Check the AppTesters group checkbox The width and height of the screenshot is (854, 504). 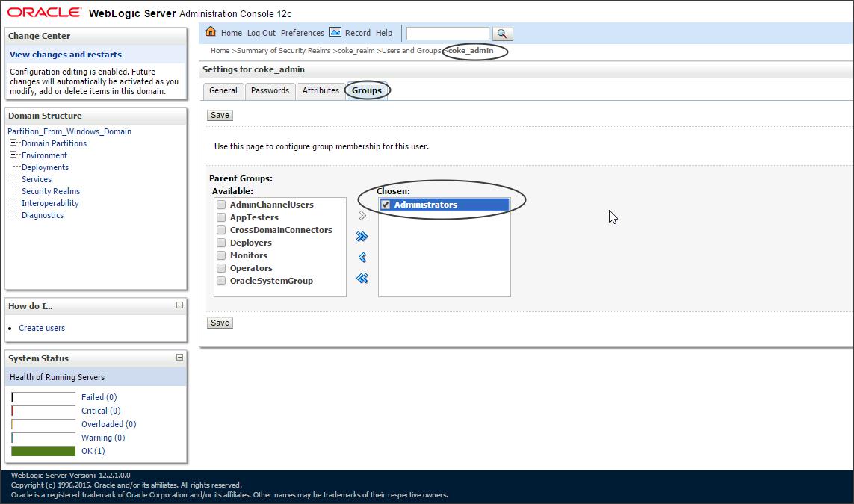(x=221, y=217)
